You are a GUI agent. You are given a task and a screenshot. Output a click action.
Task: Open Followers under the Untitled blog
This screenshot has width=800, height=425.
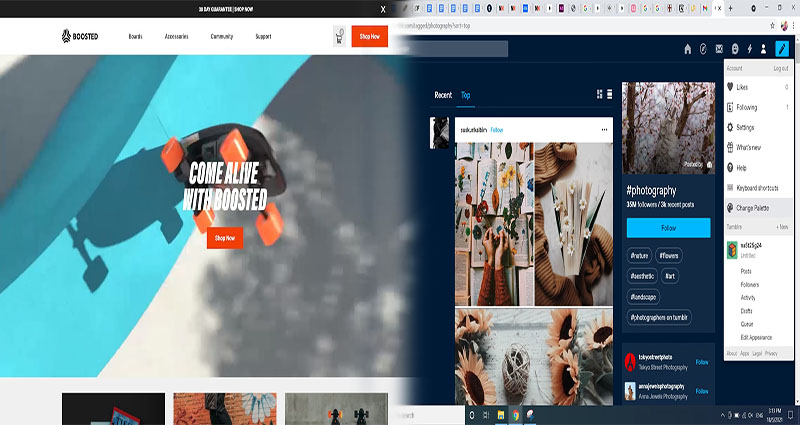pyautogui.click(x=749, y=285)
